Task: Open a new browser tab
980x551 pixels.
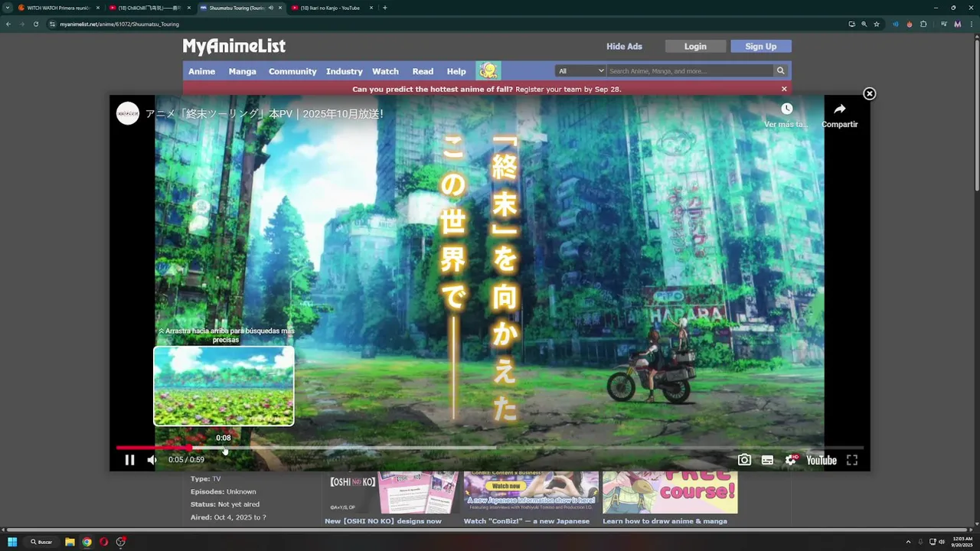Action: (x=384, y=8)
